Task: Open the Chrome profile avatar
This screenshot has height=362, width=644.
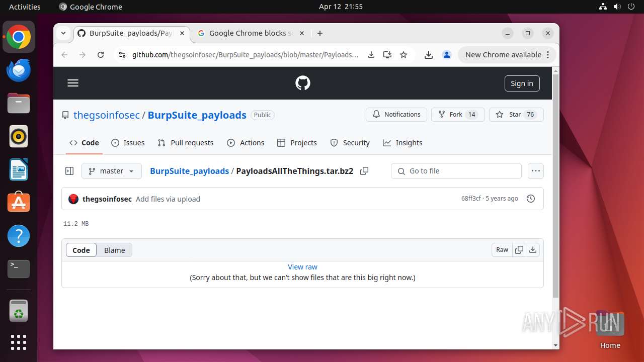Action: (447, 55)
